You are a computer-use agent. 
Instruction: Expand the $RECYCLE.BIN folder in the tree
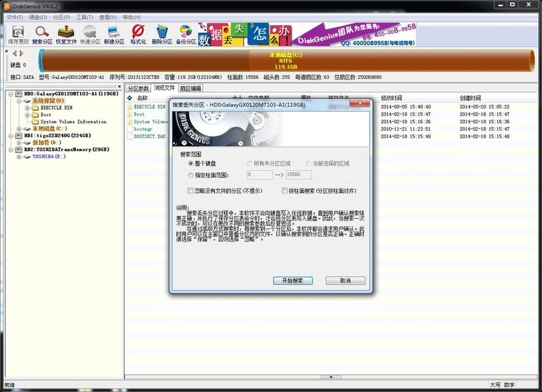27,108
